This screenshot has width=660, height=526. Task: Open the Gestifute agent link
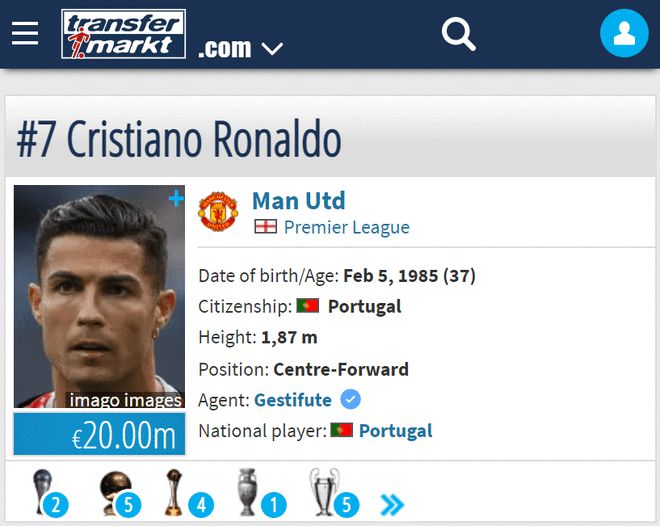click(x=293, y=400)
